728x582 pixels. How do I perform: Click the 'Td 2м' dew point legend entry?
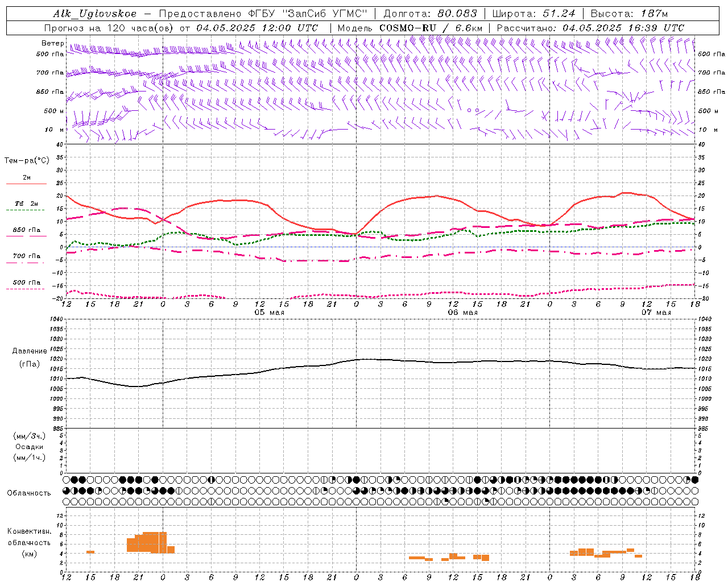[x=27, y=203]
